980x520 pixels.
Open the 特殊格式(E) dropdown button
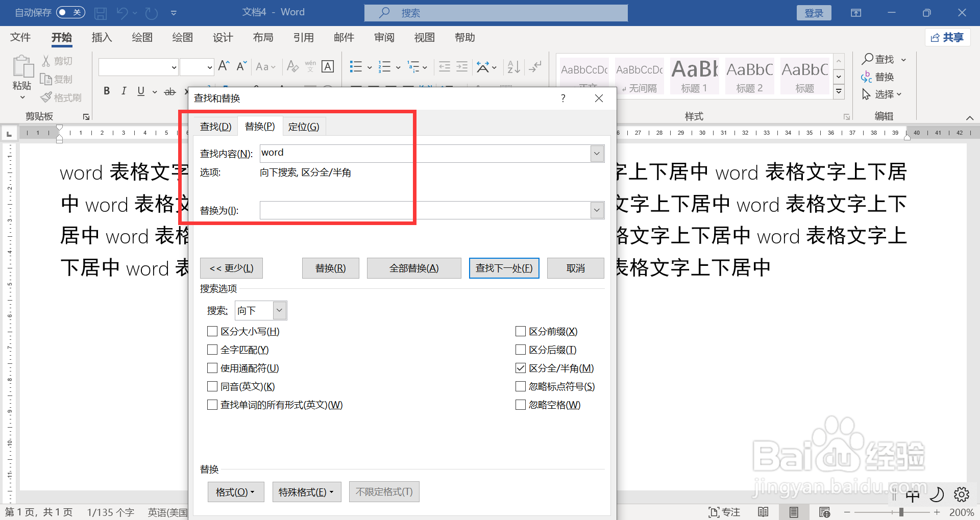point(307,492)
